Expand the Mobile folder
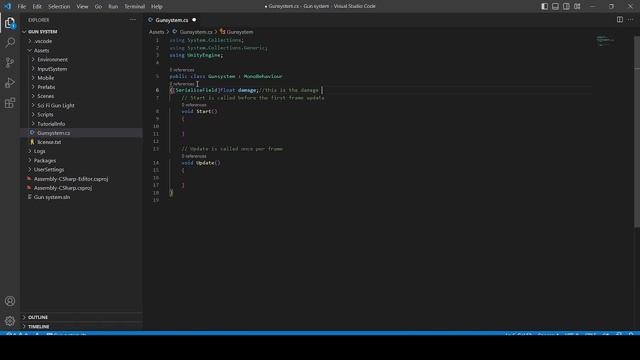This screenshot has width=640, height=360. (45, 78)
